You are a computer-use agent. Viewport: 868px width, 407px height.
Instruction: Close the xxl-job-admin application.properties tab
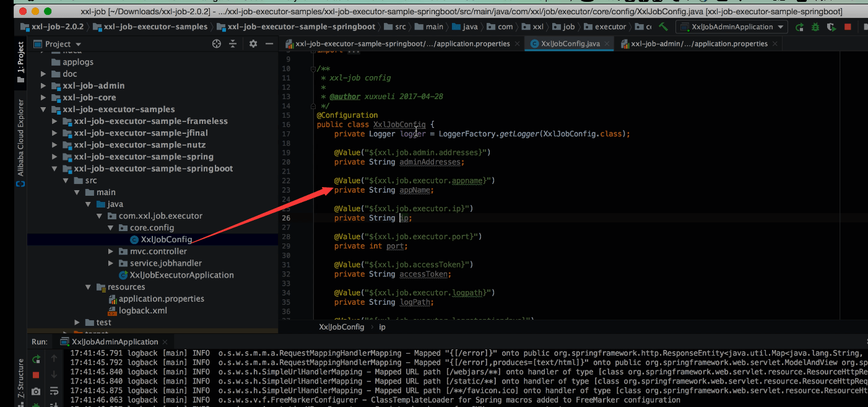point(775,44)
